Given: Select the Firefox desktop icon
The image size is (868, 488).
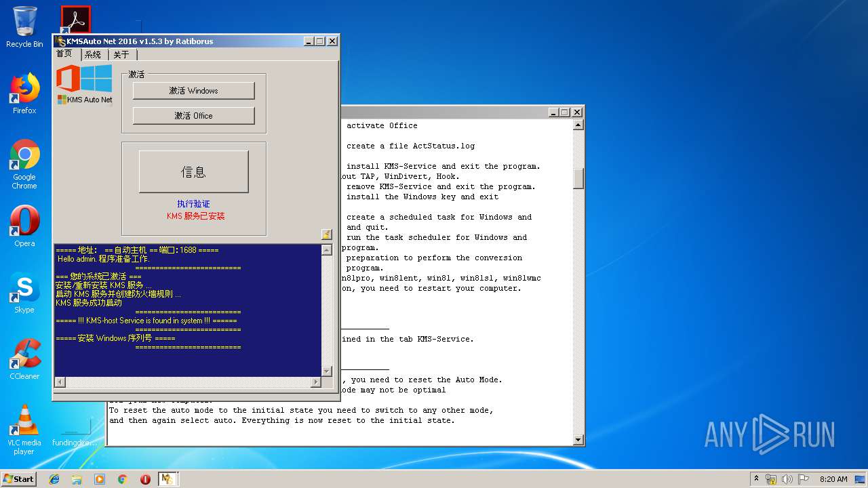Looking at the screenshot, I should [x=24, y=94].
